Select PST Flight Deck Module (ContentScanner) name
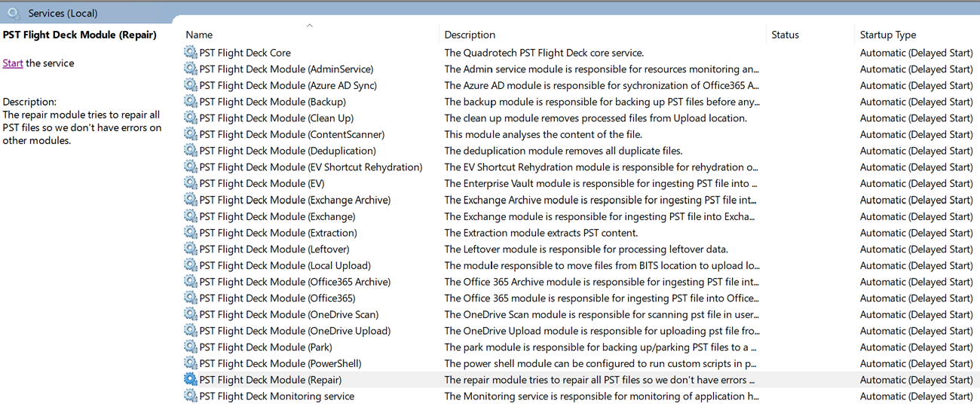Viewport: 980px width, 404px height. (292, 134)
